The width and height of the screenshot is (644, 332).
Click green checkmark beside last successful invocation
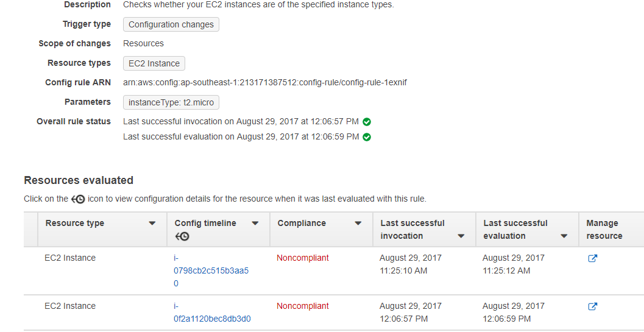click(x=367, y=122)
